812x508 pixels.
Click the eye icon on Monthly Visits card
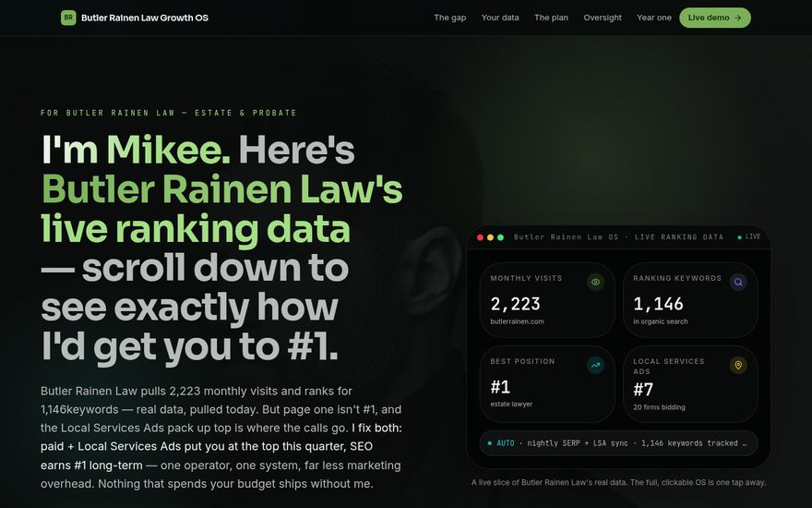tap(595, 282)
